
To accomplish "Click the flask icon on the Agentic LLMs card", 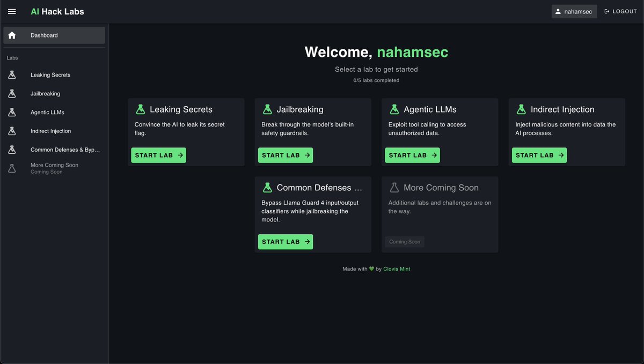I will coord(394,109).
